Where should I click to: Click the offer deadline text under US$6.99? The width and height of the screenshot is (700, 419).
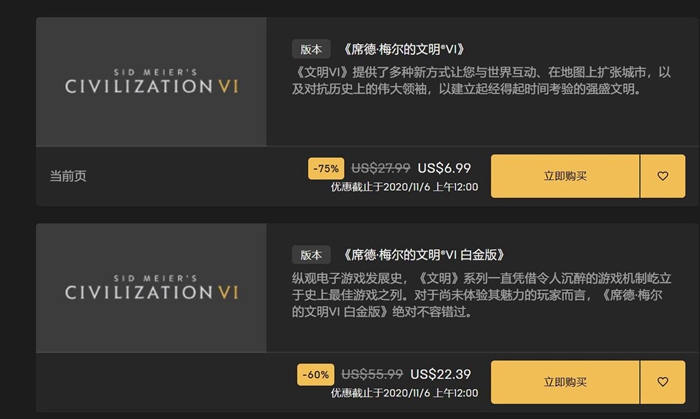[x=404, y=187]
